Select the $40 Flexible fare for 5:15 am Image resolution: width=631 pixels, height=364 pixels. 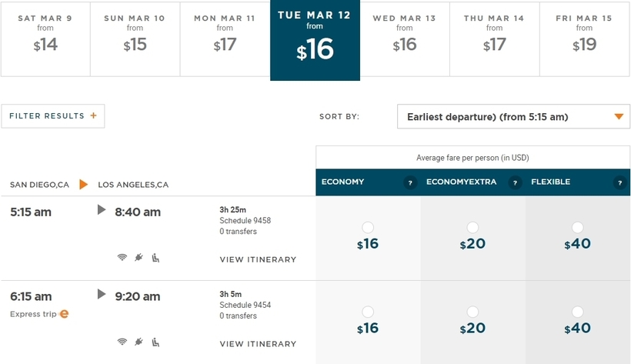(577, 228)
